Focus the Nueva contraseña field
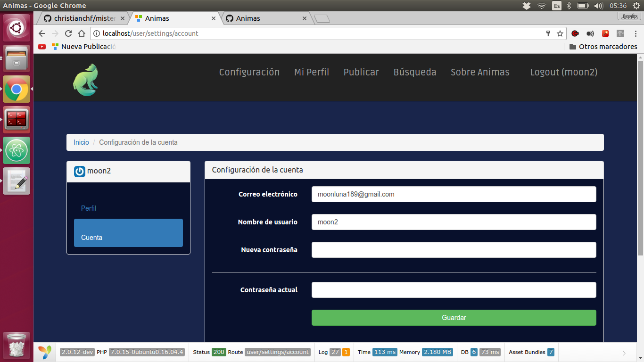The width and height of the screenshot is (644, 362). [454, 250]
